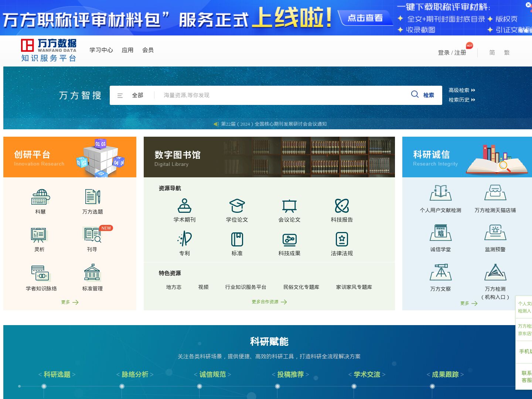Browse 专利 patent icon
This screenshot has width=532, height=399.
coord(184,239)
